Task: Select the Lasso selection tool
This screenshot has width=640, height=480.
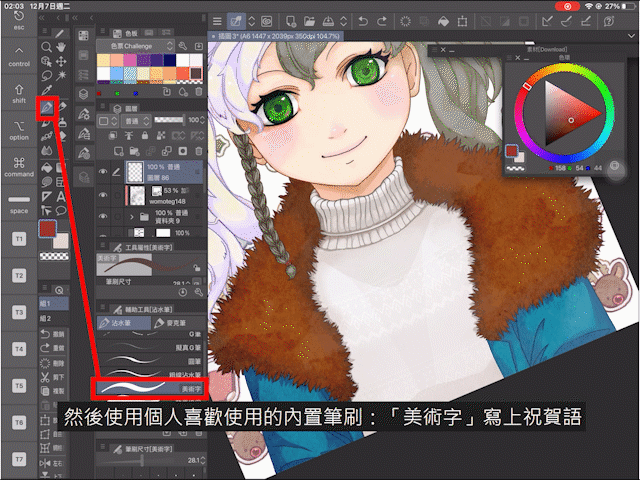Action: click(46, 76)
